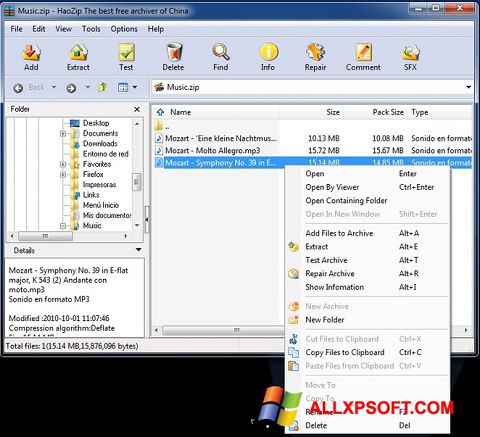Open the Help menu

click(x=156, y=29)
